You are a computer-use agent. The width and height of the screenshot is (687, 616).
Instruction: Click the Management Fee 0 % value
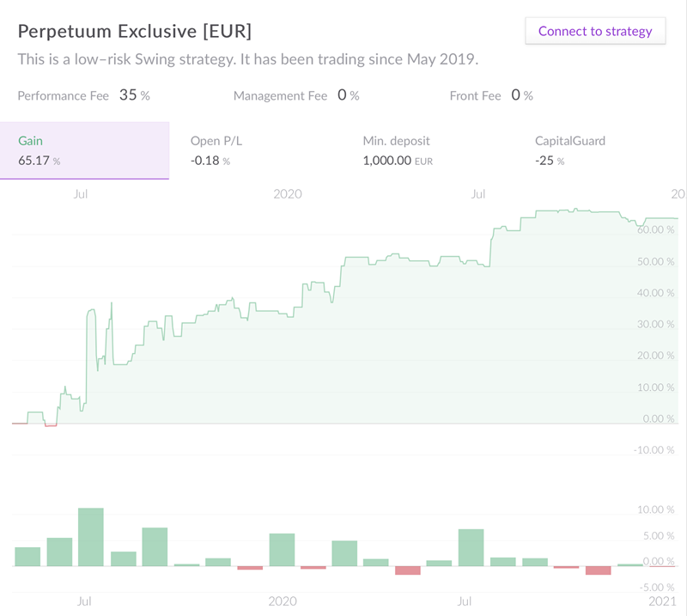point(349,95)
